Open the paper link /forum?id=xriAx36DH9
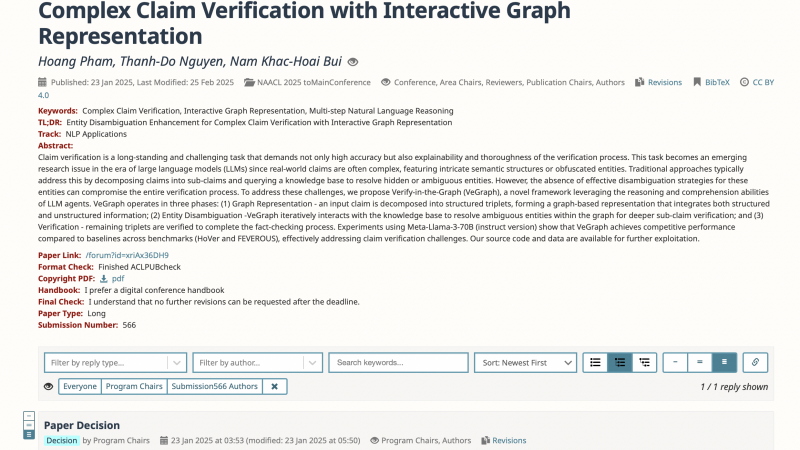Image resolution: width=800 pixels, height=450 pixels. pyautogui.click(x=127, y=255)
